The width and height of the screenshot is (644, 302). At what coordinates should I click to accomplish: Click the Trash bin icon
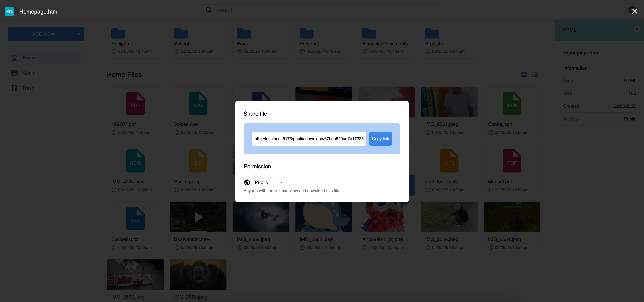(x=15, y=88)
